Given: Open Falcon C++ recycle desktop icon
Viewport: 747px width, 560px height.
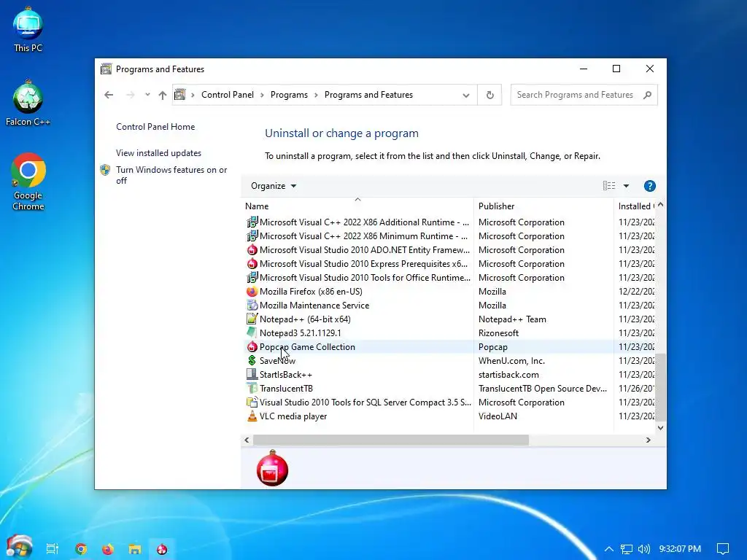Looking at the screenshot, I should click(28, 103).
